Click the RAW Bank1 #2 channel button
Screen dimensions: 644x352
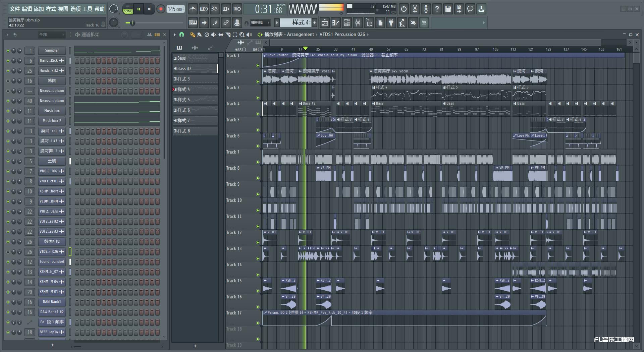click(x=52, y=312)
